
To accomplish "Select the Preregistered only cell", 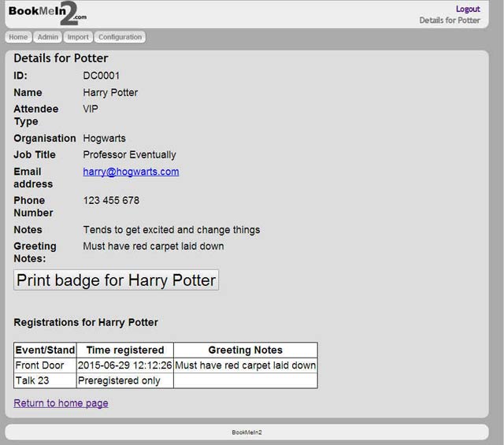I will [x=125, y=380].
